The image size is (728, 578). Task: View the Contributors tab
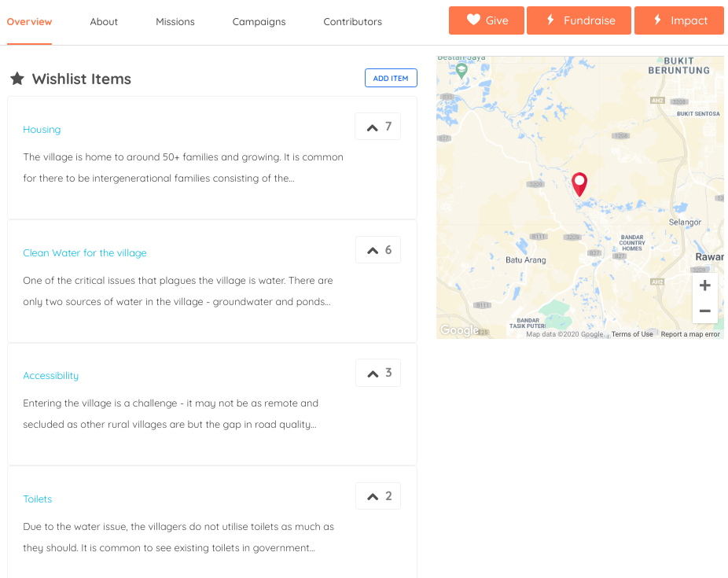pyautogui.click(x=352, y=22)
